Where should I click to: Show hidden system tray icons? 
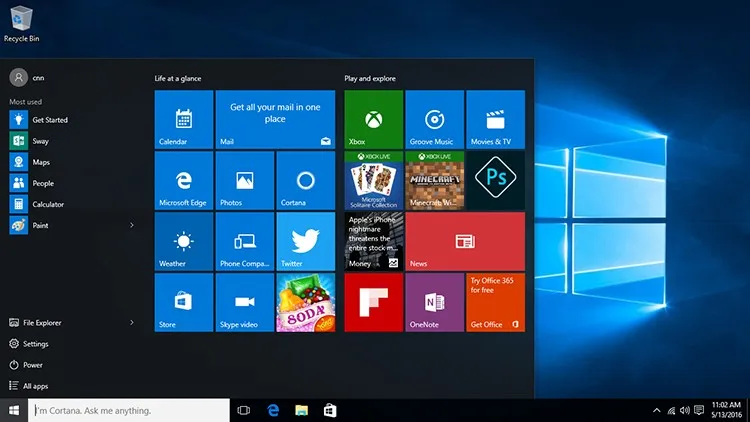(x=657, y=410)
